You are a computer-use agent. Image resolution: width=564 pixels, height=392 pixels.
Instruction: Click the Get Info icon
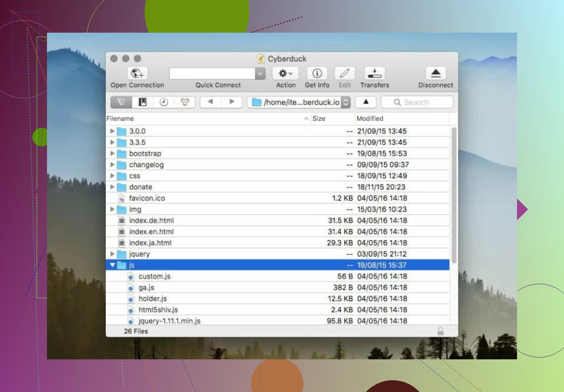click(317, 73)
